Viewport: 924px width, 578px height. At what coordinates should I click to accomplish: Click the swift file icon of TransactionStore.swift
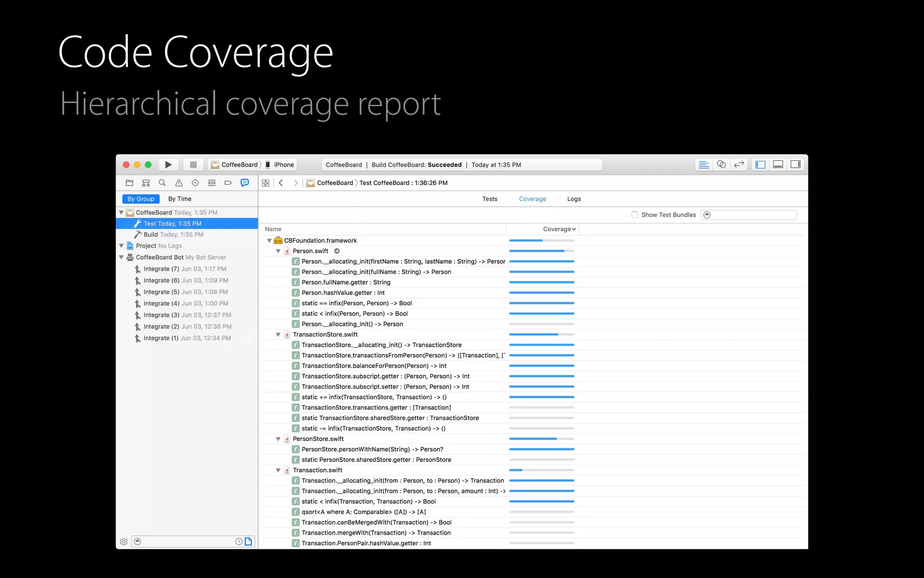(287, 335)
